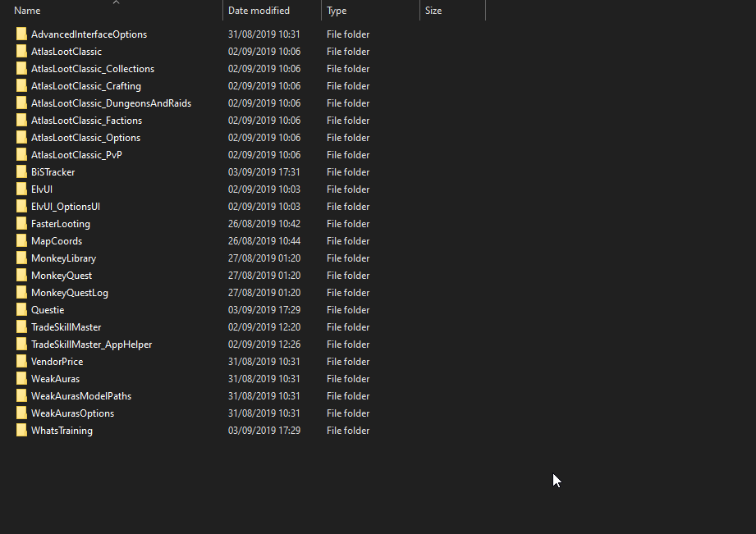Click the AtlasLootClassic_Factions folder icon
Screen dimensions: 756x534
tap(21, 120)
